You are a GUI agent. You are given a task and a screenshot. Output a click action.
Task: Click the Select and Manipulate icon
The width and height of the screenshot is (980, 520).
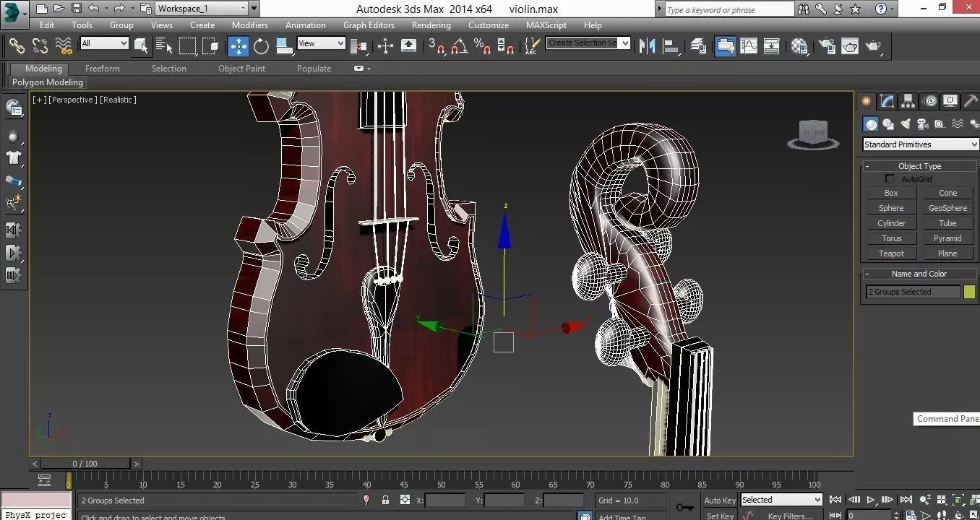[385, 46]
